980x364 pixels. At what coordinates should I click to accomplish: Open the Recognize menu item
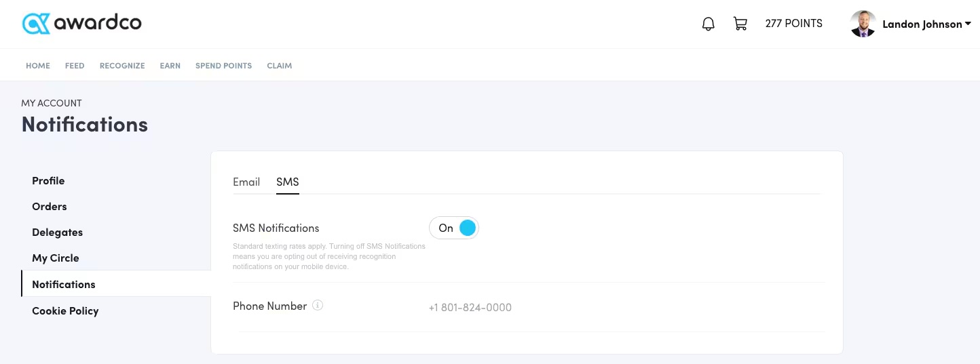pyautogui.click(x=122, y=66)
